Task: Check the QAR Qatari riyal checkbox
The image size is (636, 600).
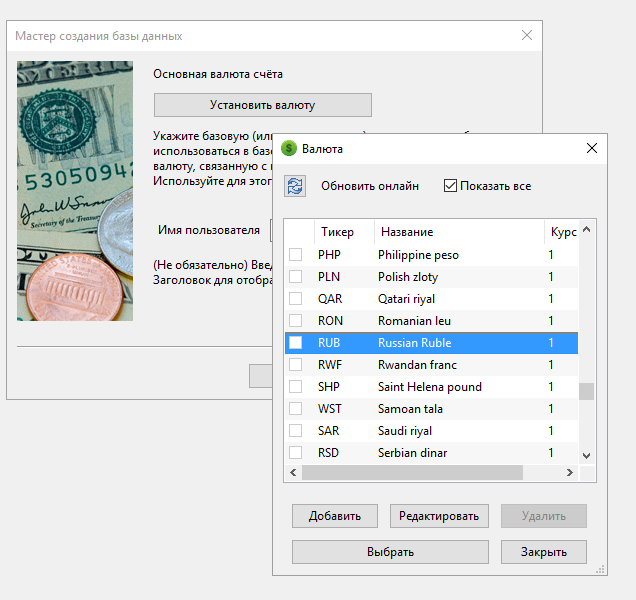Action: tap(295, 299)
